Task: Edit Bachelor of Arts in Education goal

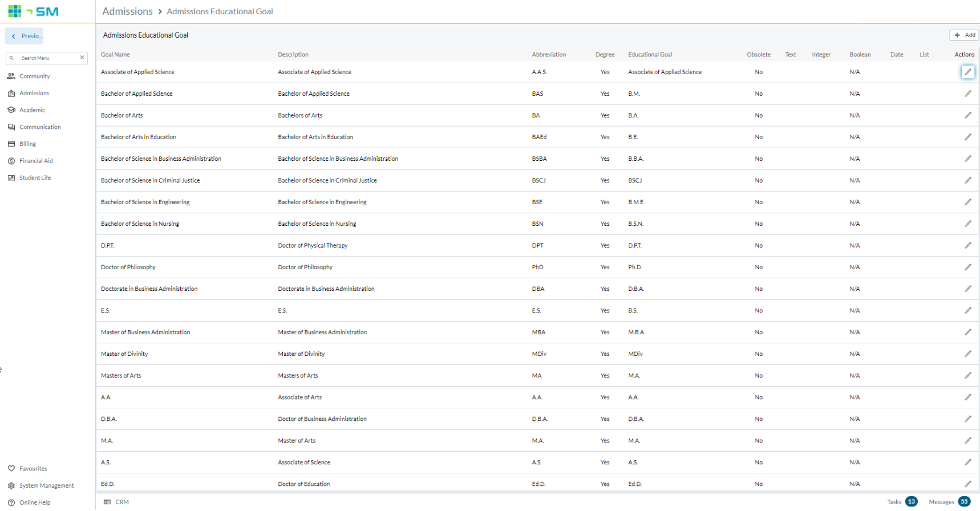Action: click(x=967, y=137)
